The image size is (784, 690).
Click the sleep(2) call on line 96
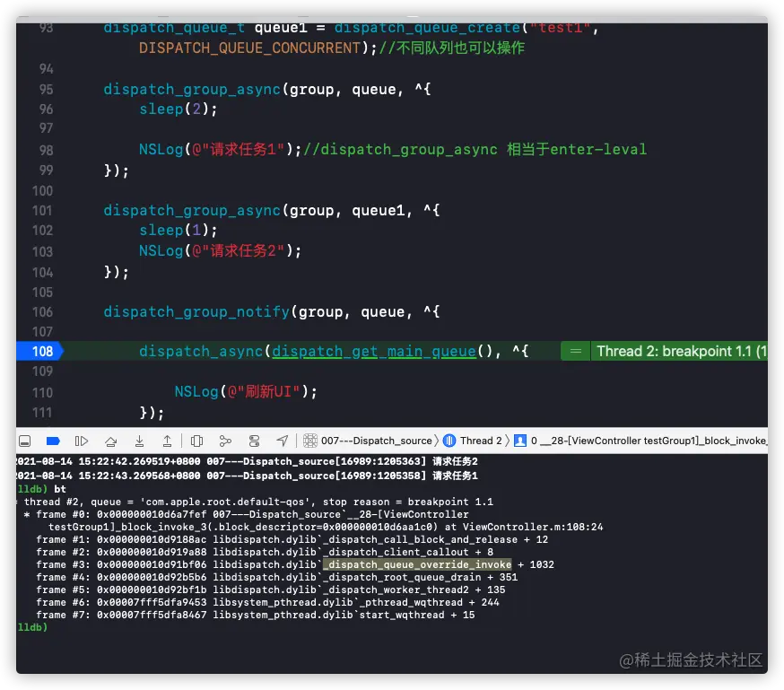point(178,109)
